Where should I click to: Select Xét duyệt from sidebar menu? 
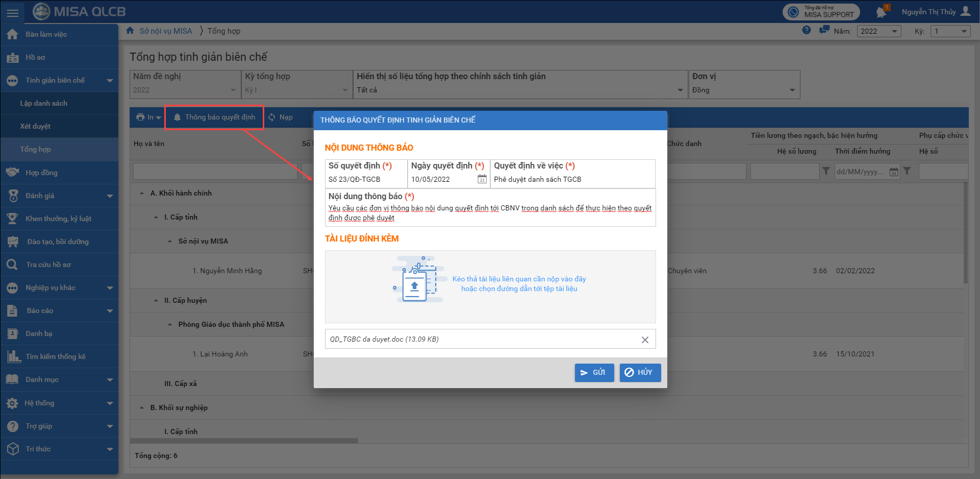click(x=35, y=126)
